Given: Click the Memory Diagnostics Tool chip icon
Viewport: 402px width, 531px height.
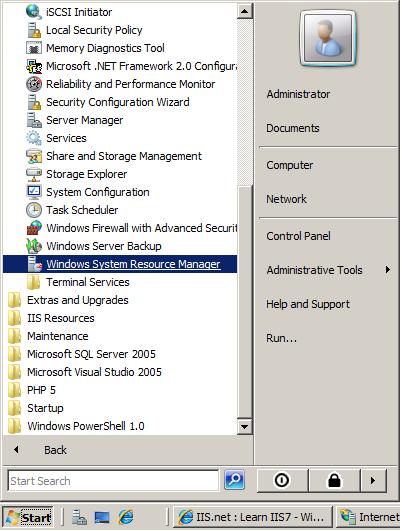Looking at the screenshot, I should pos(34,48).
